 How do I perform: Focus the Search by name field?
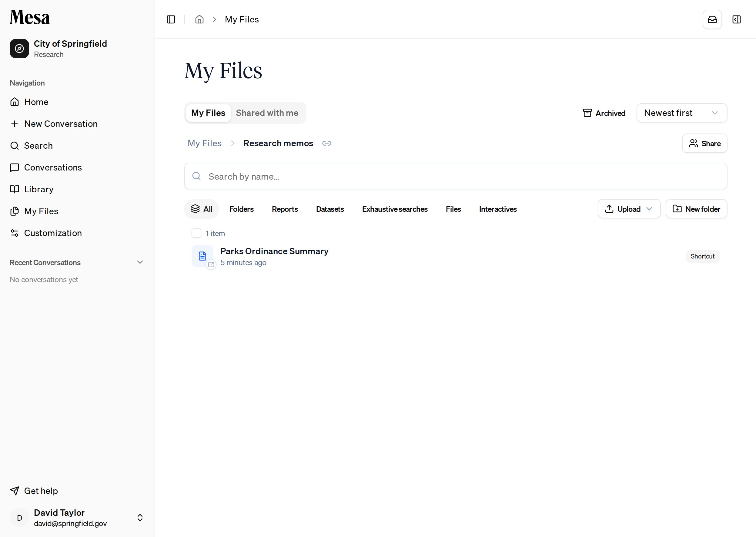pos(456,176)
